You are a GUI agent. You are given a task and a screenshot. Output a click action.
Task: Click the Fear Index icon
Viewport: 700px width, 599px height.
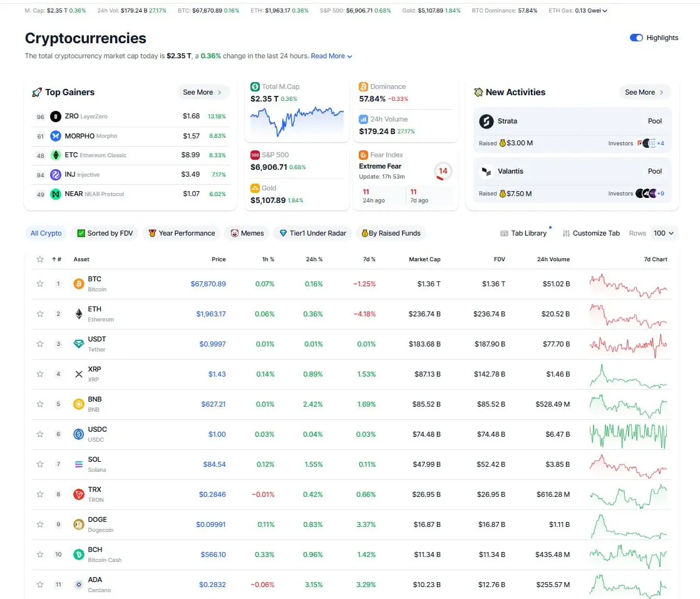363,155
